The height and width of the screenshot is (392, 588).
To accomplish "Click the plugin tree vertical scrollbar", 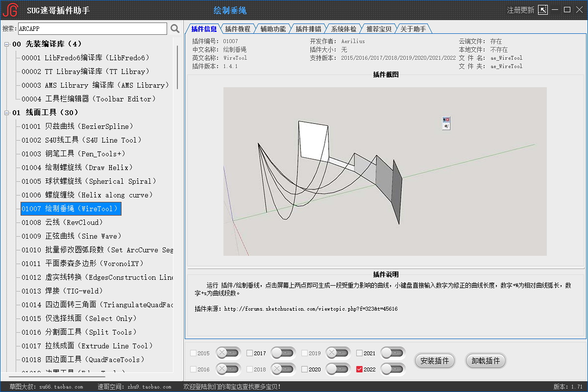I will [x=177, y=69].
